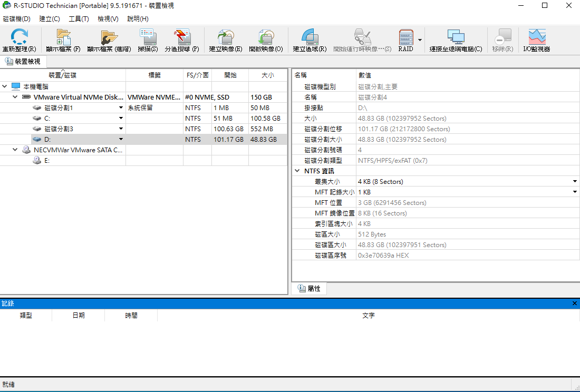
Task: Select the E: drive entry
Action: point(47,161)
